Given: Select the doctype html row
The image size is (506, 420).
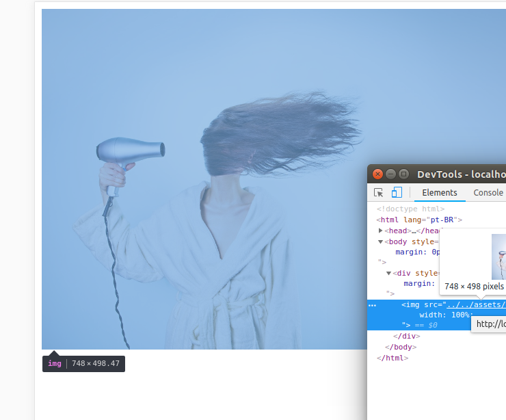Looking at the screenshot, I should tap(410, 209).
